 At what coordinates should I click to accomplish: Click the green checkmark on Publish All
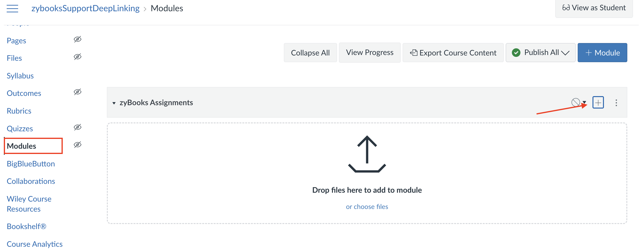click(516, 52)
